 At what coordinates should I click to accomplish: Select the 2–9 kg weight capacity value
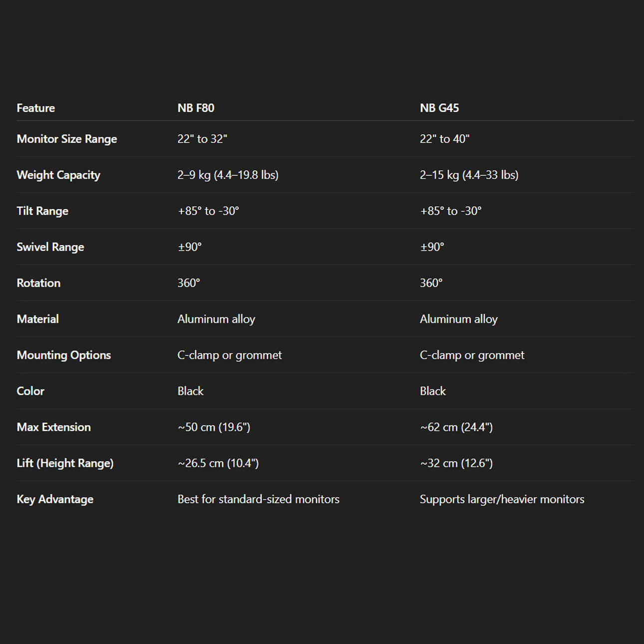[228, 175]
